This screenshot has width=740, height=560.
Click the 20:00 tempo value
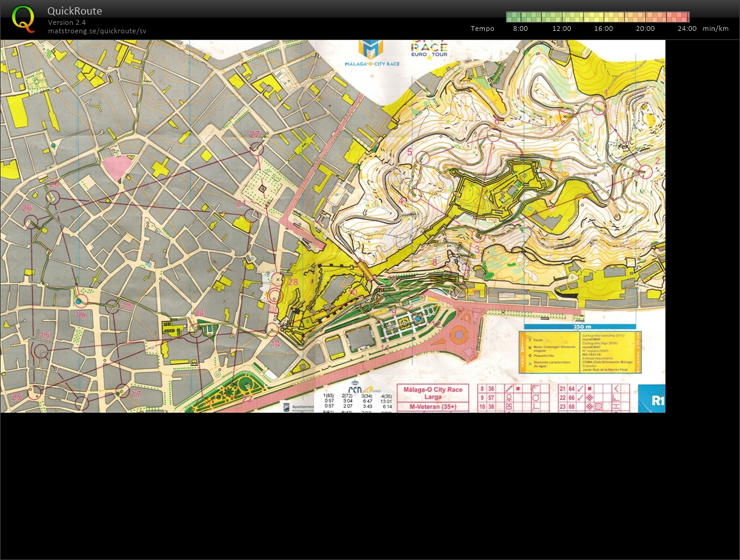(645, 28)
